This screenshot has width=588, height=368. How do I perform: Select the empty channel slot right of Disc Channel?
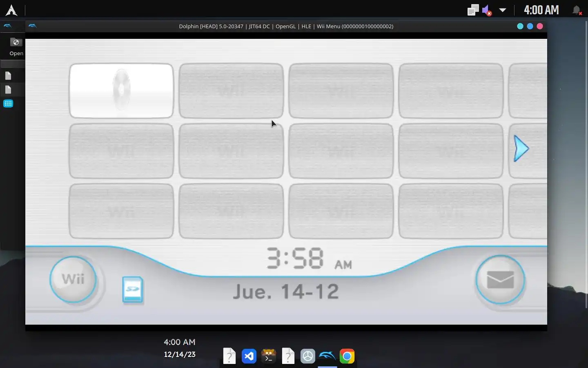point(231,91)
